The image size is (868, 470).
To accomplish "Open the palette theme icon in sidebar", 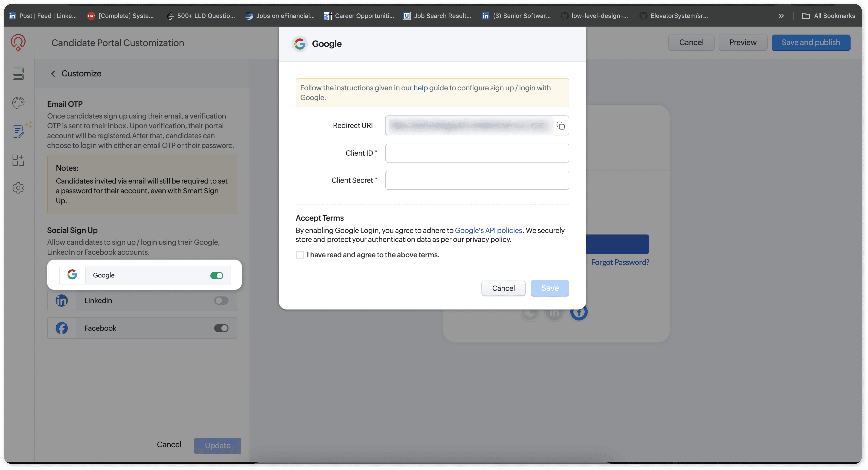I will coord(18,103).
